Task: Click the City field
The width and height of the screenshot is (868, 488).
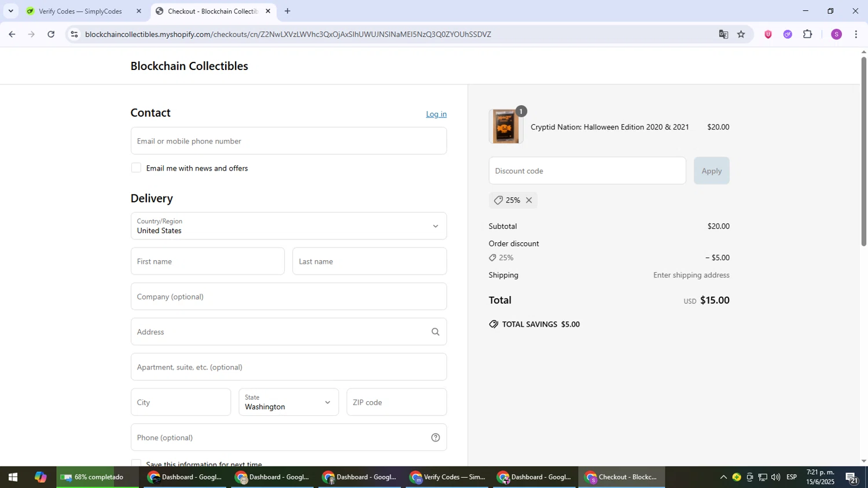Action: pyautogui.click(x=181, y=402)
